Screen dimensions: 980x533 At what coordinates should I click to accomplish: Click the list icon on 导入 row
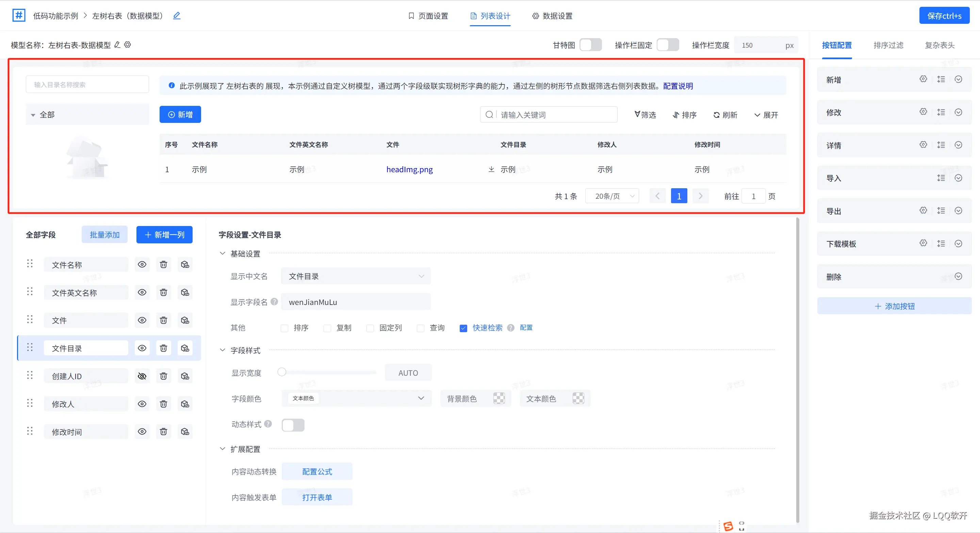[941, 178]
